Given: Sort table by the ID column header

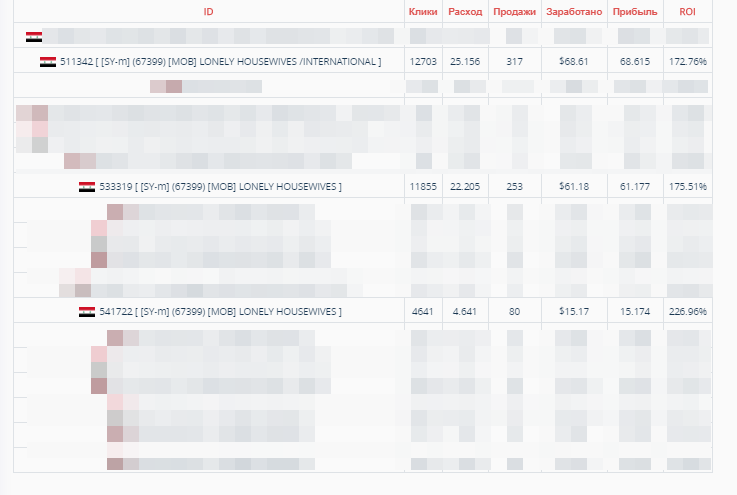Looking at the screenshot, I should click(x=208, y=12).
